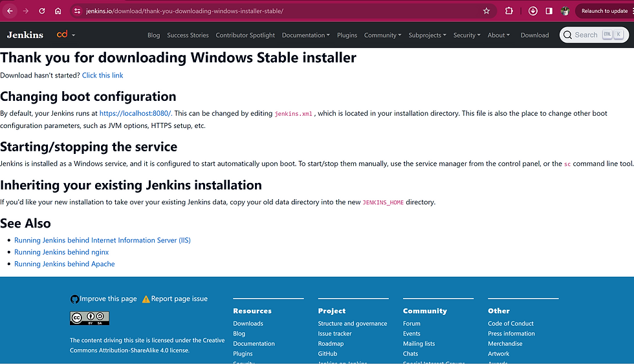Click the Jenkins logo text

pyautogui.click(x=25, y=35)
